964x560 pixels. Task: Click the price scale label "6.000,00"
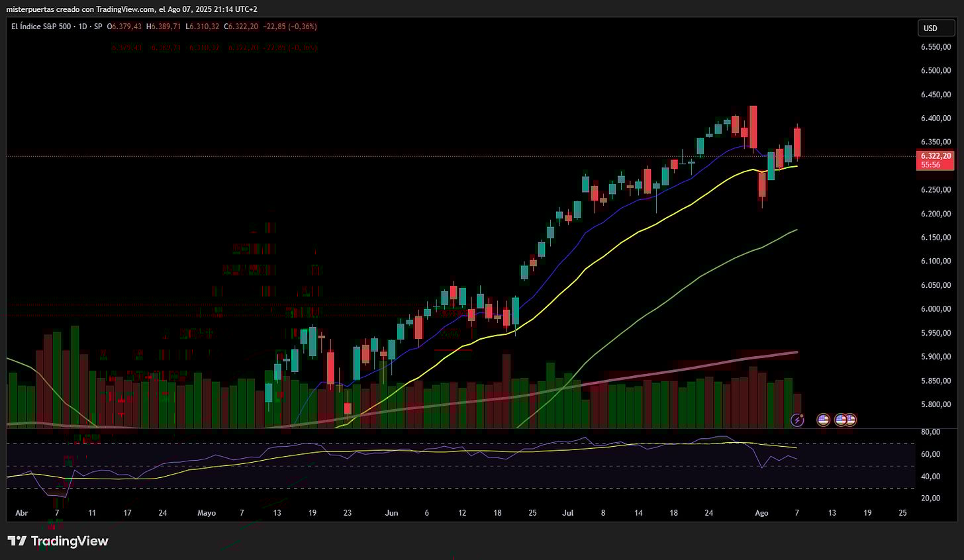pos(936,309)
